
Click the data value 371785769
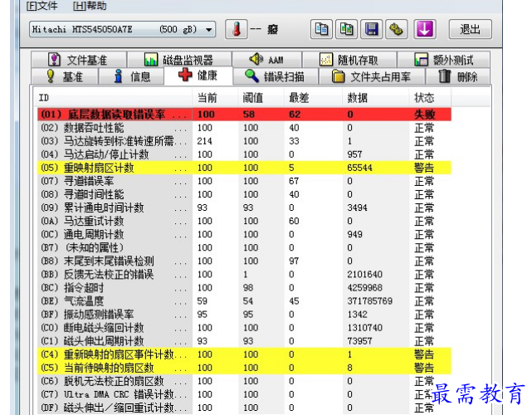point(370,301)
